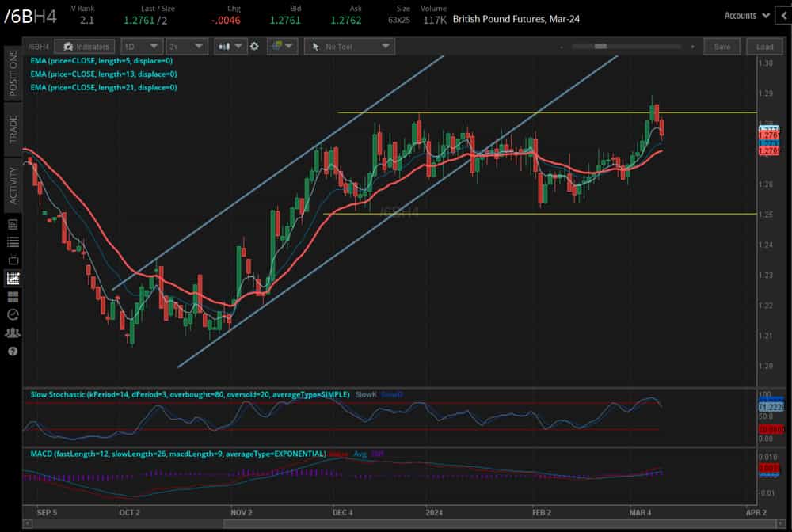This screenshot has width=792, height=532.
Task: Click the list view sidebar icon
Action: (13, 241)
